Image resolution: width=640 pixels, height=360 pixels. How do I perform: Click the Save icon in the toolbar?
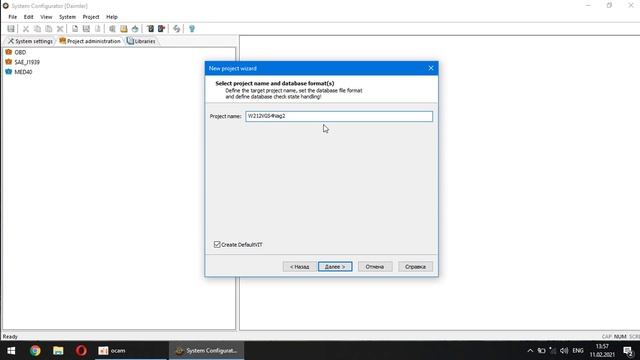coord(11,29)
